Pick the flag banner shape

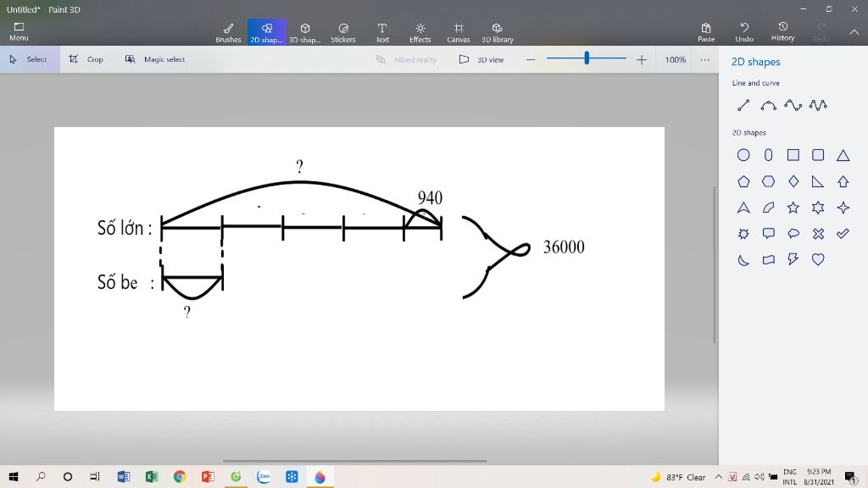click(x=768, y=259)
